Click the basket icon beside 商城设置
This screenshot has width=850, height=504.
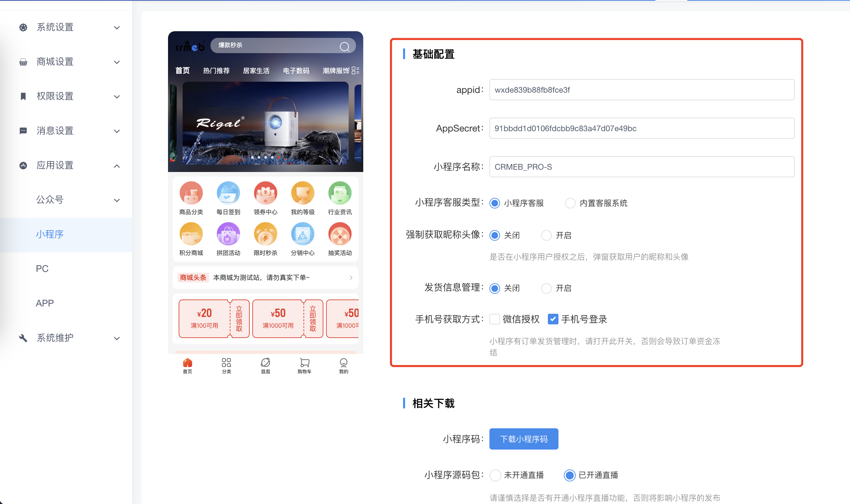[23, 62]
